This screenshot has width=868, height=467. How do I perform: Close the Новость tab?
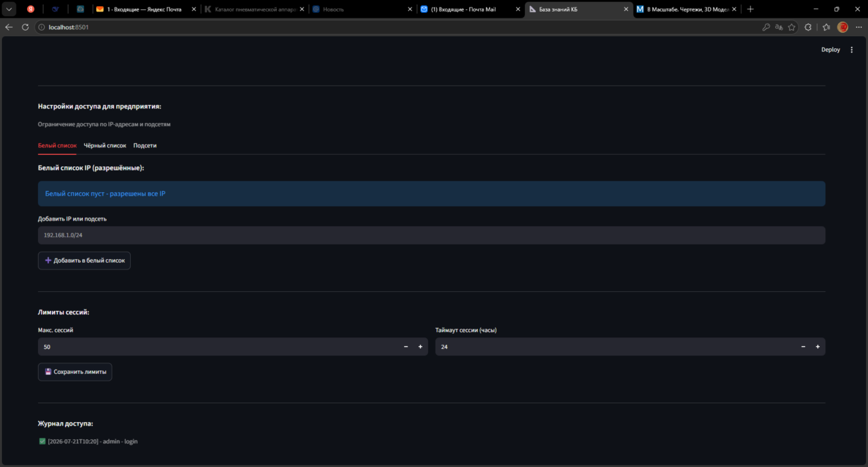[410, 10]
